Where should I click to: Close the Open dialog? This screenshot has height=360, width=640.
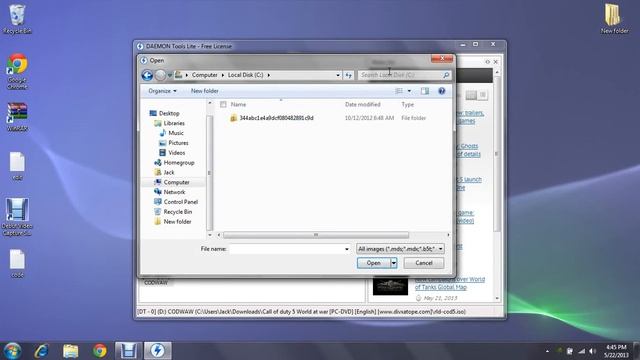[x=442, y=59]
